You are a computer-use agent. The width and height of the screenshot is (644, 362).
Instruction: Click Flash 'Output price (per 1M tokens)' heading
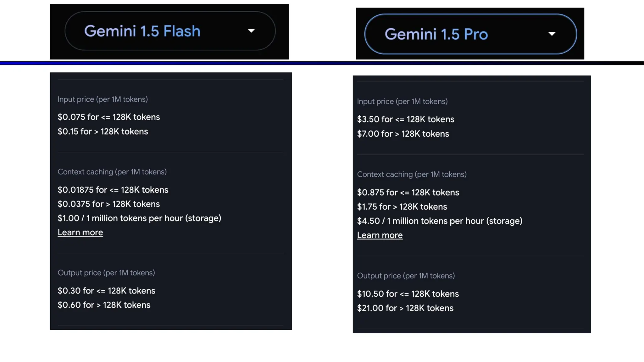[x=106, y=273]
